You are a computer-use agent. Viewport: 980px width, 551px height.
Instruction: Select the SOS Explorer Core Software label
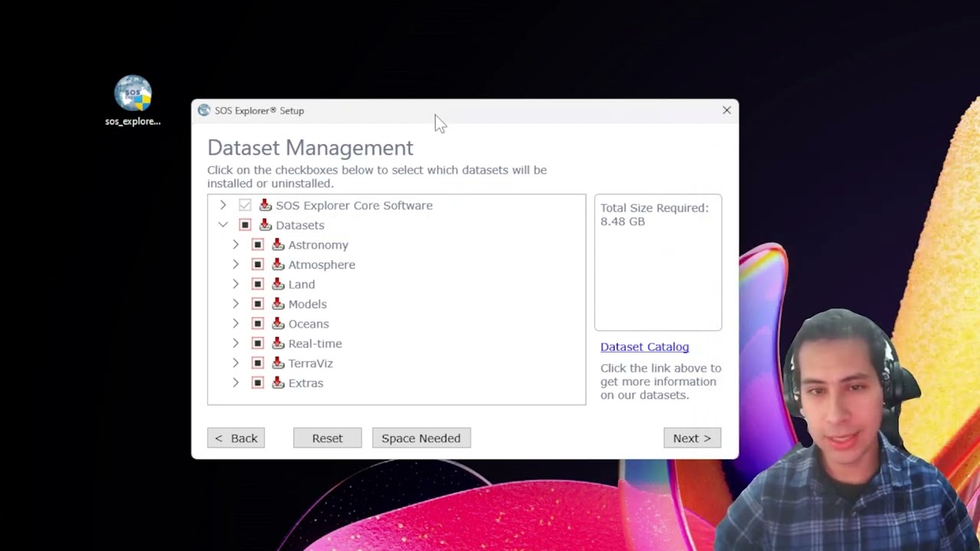point(354,205)
